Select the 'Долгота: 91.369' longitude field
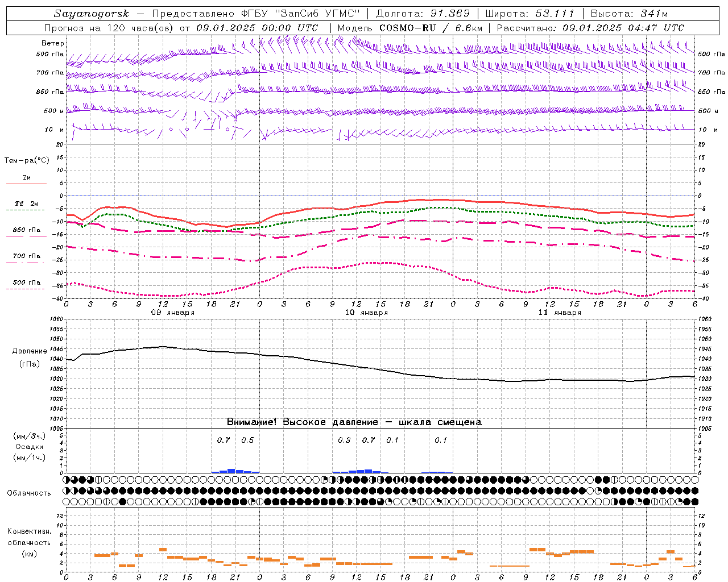Screen dimensions: 728x582 (423, 14)
